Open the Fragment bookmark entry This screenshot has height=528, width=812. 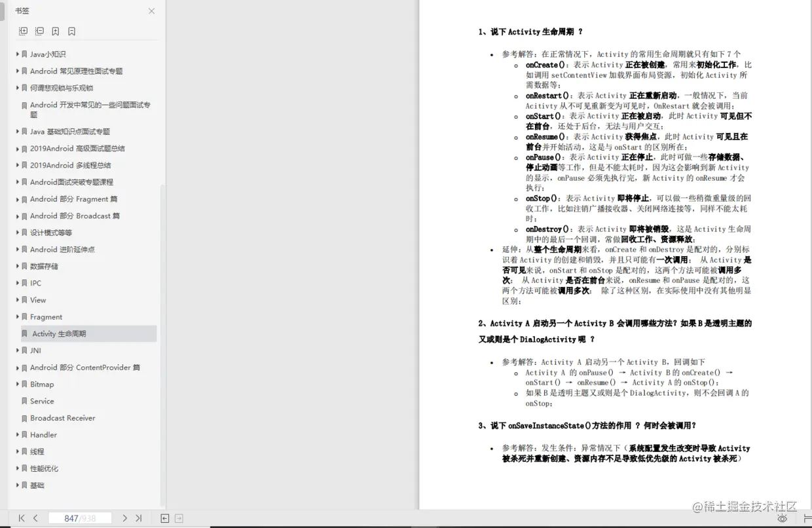[x=46, y=317]
